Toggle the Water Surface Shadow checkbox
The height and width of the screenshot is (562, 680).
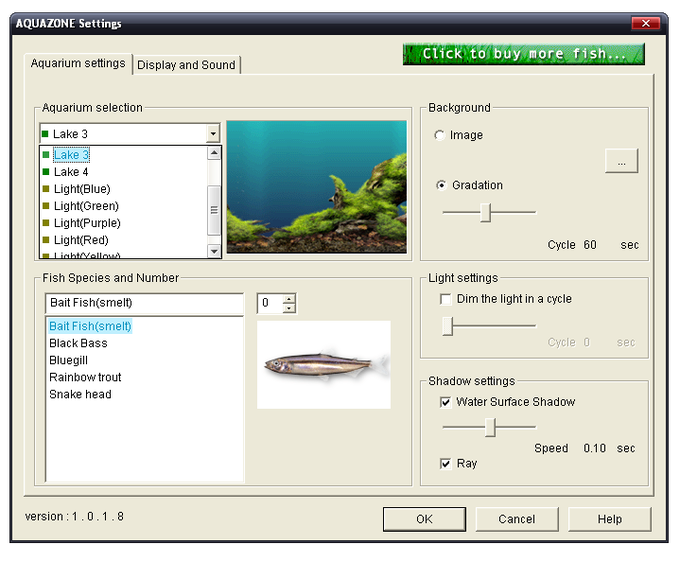point(445,402)
